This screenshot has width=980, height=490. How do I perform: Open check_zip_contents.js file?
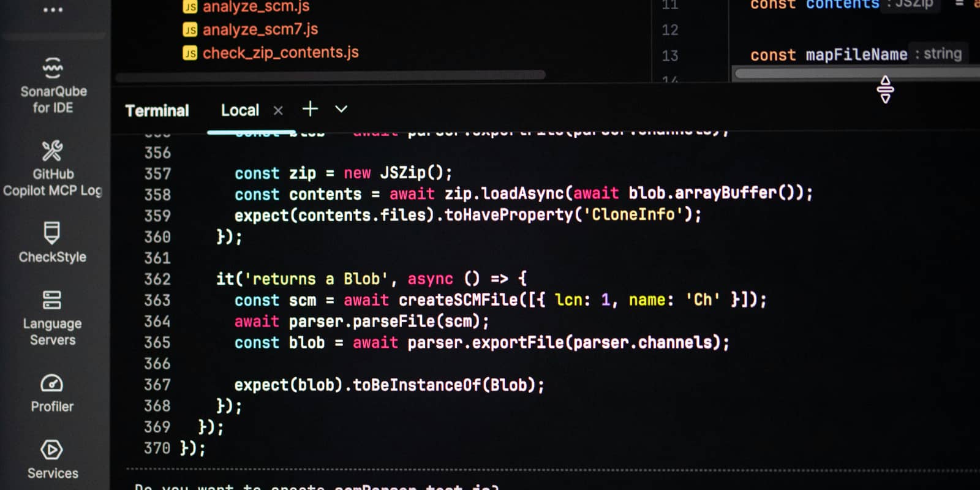click(281, 53)
